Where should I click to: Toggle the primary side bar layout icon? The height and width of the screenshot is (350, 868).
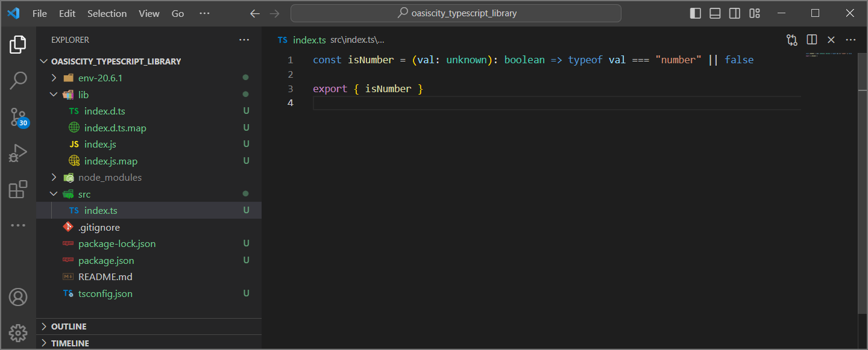pyautogui.click(x=696, y=13)
